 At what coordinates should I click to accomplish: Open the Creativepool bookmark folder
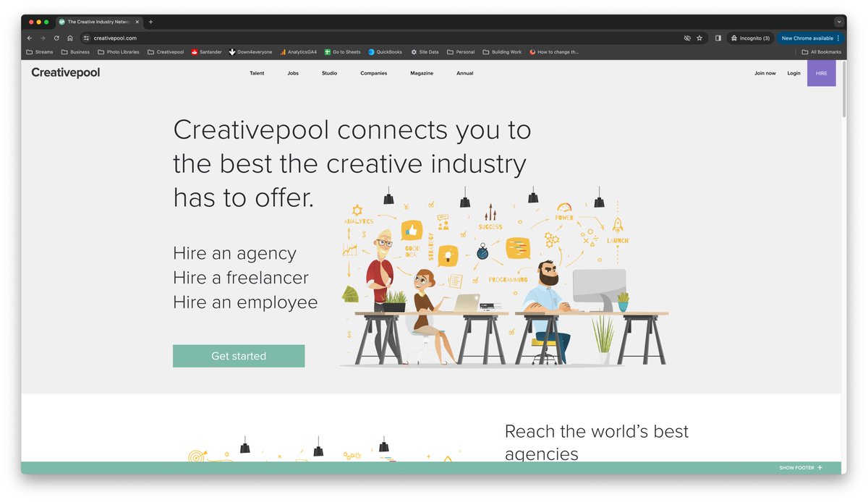[166, 52]
